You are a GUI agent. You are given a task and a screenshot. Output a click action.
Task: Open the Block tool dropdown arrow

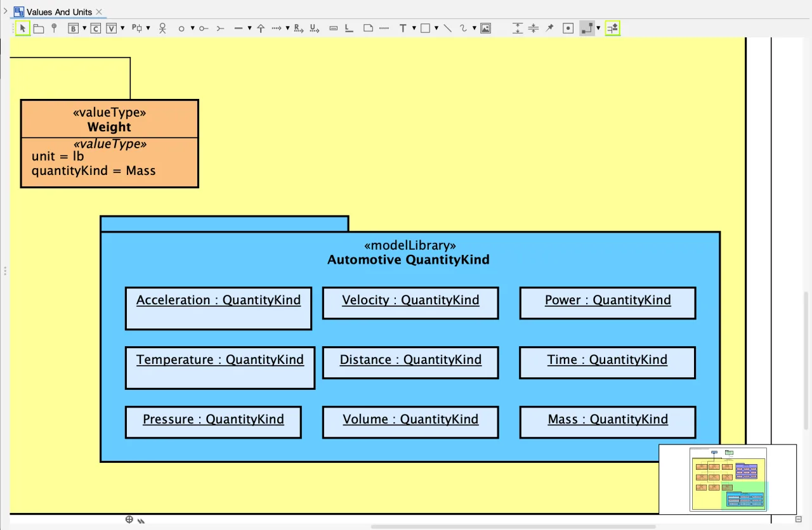pyautogui.click(x=84, y=29)
